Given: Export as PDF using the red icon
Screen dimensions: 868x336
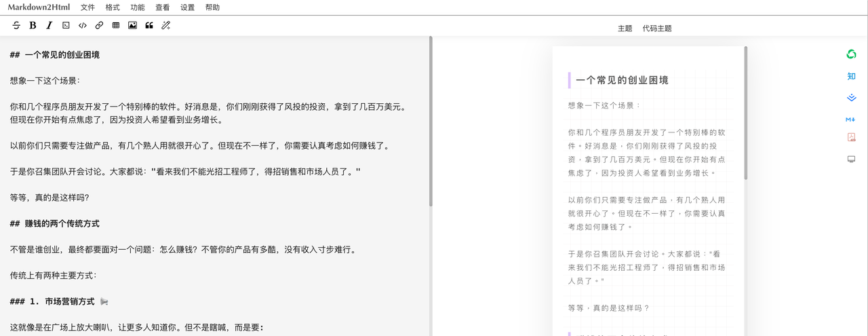Looking at the screenshot, I should (x=851, y=137).
